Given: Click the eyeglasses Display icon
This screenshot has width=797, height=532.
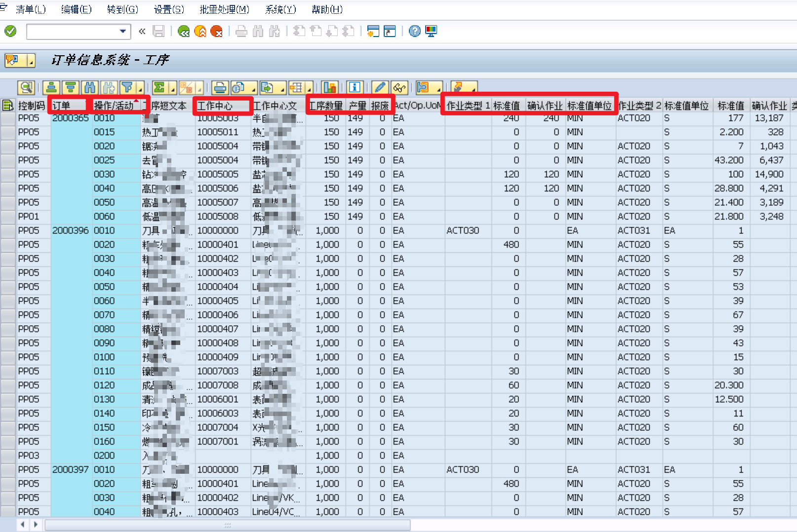Looking at the screenshot, I should tap(399, 87).
